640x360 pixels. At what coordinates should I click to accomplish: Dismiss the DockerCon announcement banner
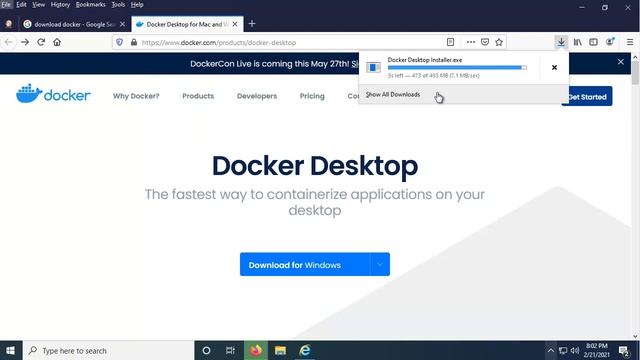620,62
